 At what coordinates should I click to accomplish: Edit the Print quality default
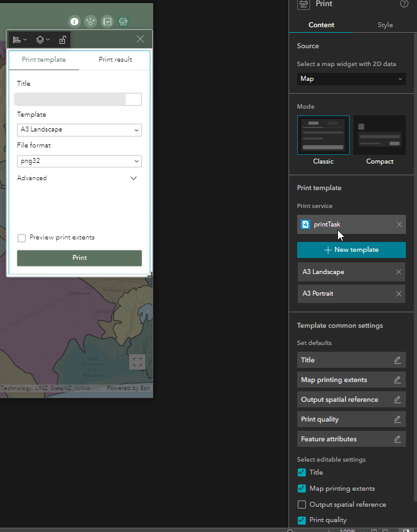pyautogui.click(x=397, y=419)
